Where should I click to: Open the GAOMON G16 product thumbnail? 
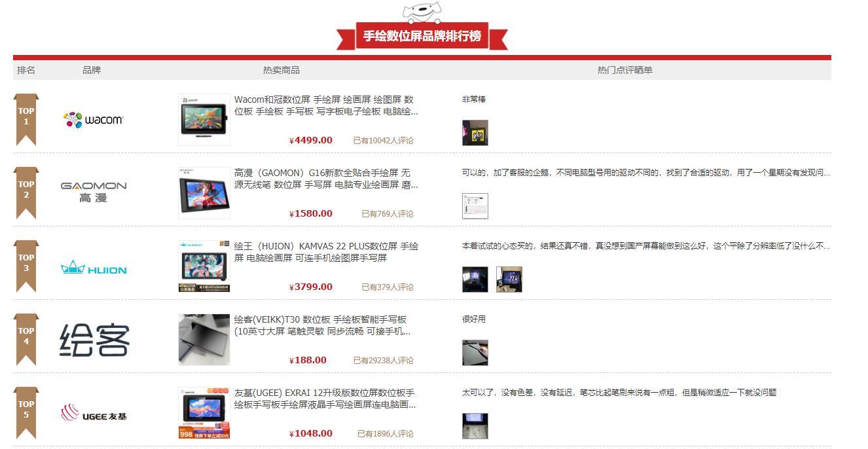[x=204, y=192]
